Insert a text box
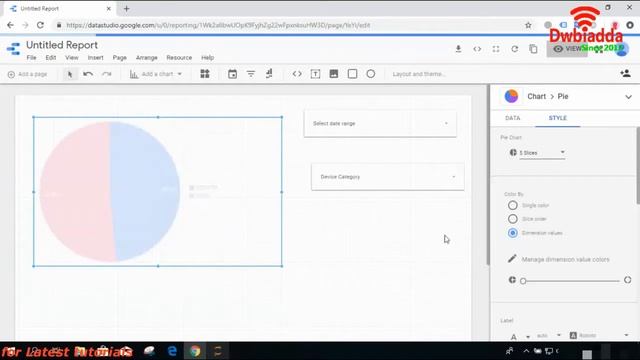The width and height of the screenshot is (640, 360). [315, 74]
